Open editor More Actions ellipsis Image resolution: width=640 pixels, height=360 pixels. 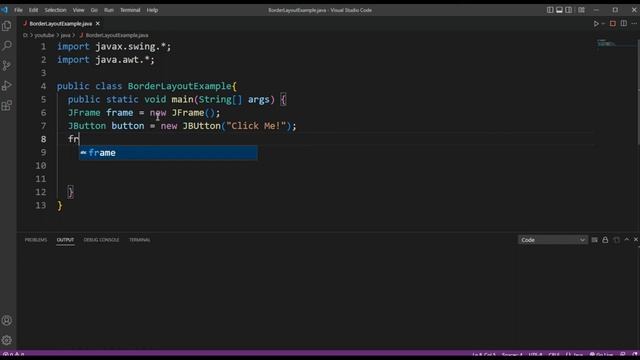pos(634,24)
